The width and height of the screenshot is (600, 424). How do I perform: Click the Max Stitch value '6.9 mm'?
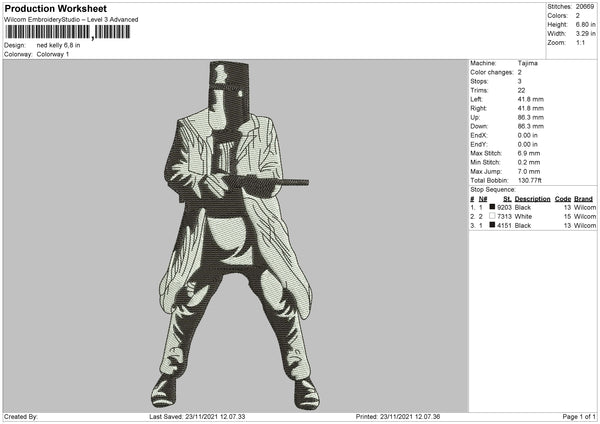pyautogui.click(x=529, y=153)
